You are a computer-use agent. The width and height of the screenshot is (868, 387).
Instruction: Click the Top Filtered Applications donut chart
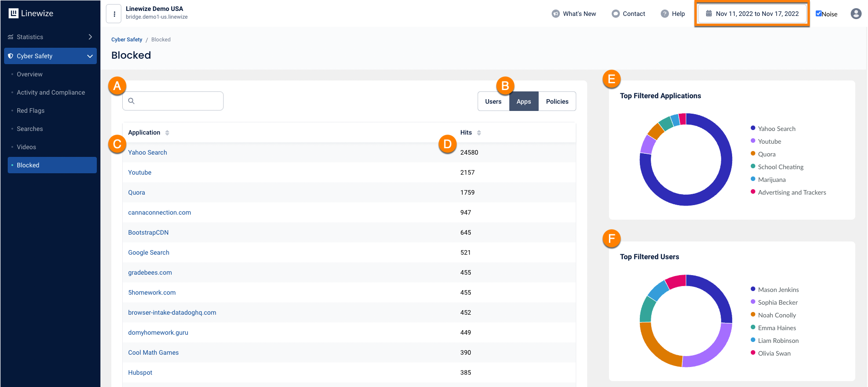pos(686,160)
